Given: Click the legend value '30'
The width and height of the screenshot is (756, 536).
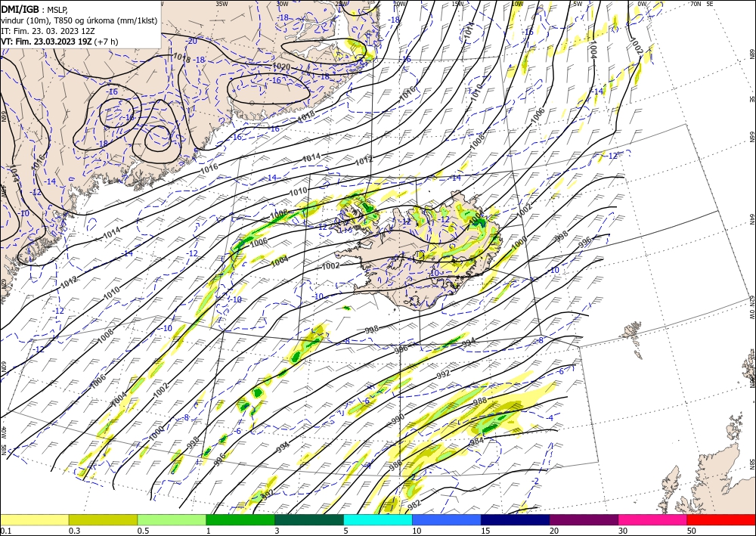Looking at the screenshot, I should point(623,531).
